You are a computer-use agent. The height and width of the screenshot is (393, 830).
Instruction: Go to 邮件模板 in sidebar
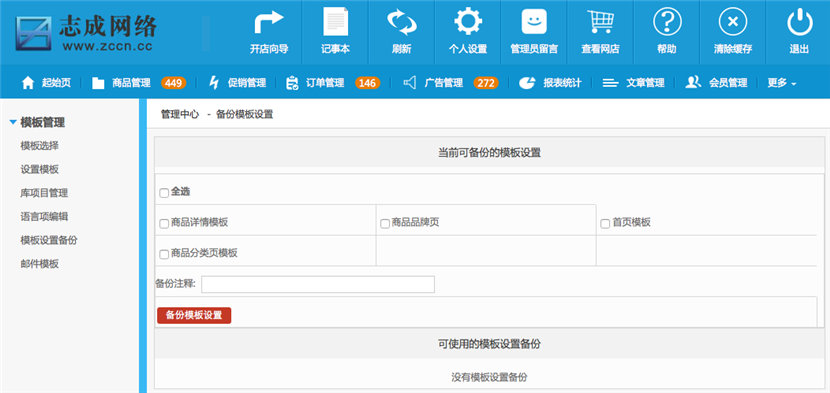[x=39, y=264]
